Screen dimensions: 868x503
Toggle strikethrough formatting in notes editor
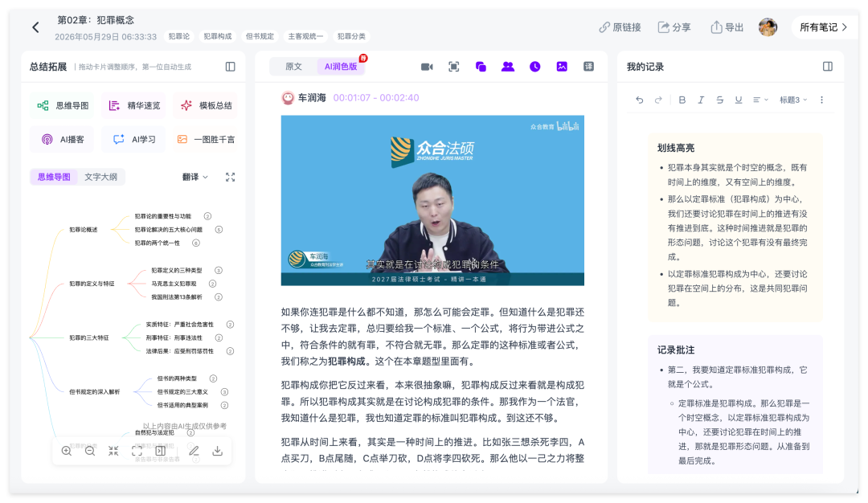(x=719, y=100)
